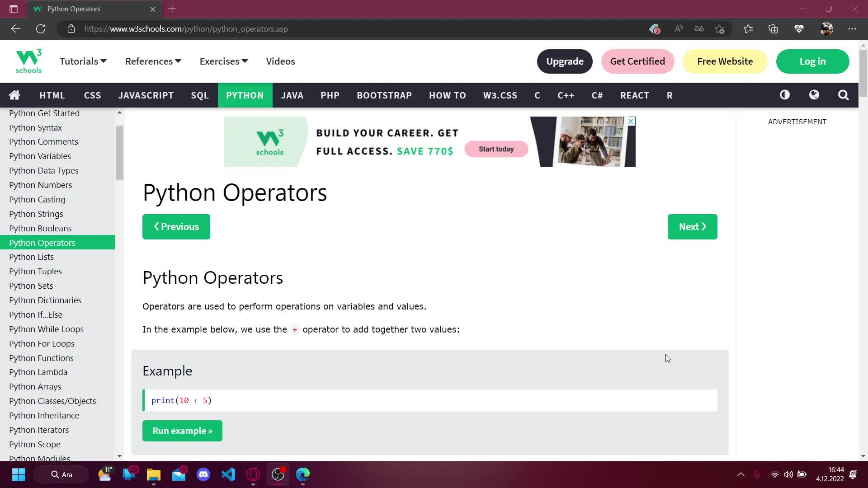The height and width of the screenshot is (488, 868).
Task: Open the tab actions menu icon
Action: [x=14, y=9]
